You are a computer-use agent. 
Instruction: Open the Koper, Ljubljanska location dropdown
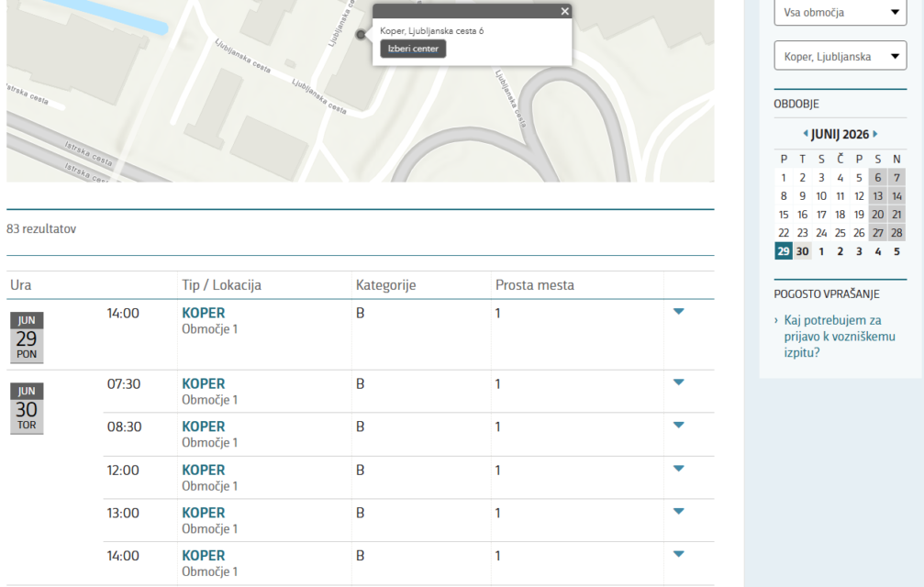840,57
